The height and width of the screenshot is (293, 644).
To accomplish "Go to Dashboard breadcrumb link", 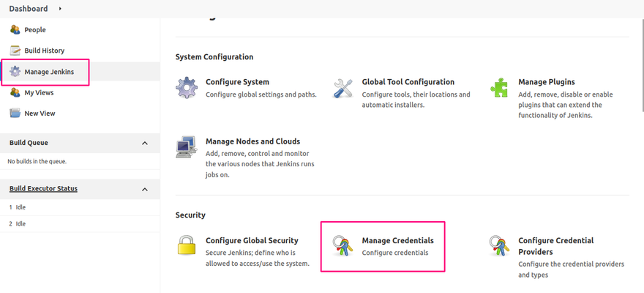I will pyautogui.click(x=29, y=8).
